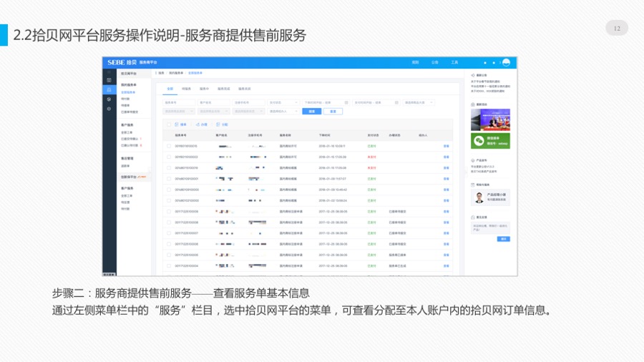Click the icon beside 产品发布
The image size is (644, 362).
pyautogui.click(x=473, y=160)
